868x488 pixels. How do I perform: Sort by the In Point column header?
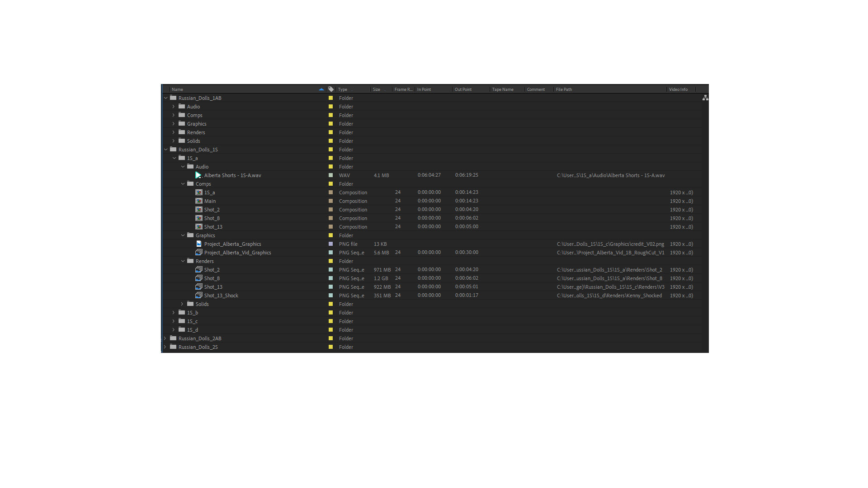coord(434,89)
